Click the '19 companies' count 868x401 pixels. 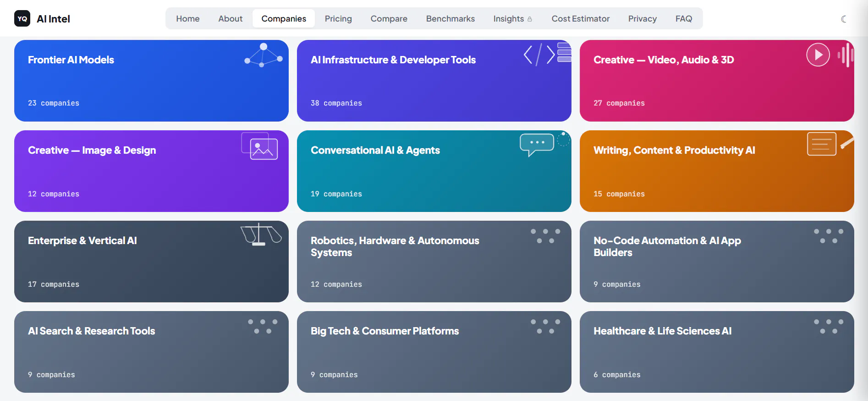click(x=336, y=194)
